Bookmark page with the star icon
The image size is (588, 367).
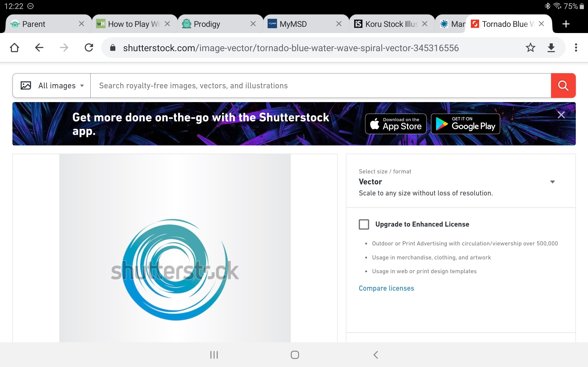click(x=530, y=47)
